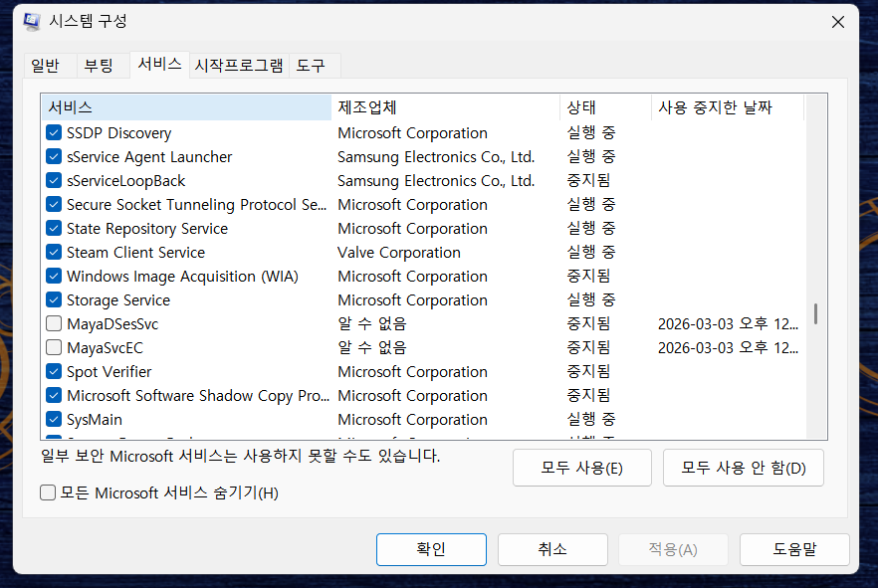This screenshot has height=588, width=878.
Task: Click the Valve Corporation manufacturer cell
Action: (398, 253)
